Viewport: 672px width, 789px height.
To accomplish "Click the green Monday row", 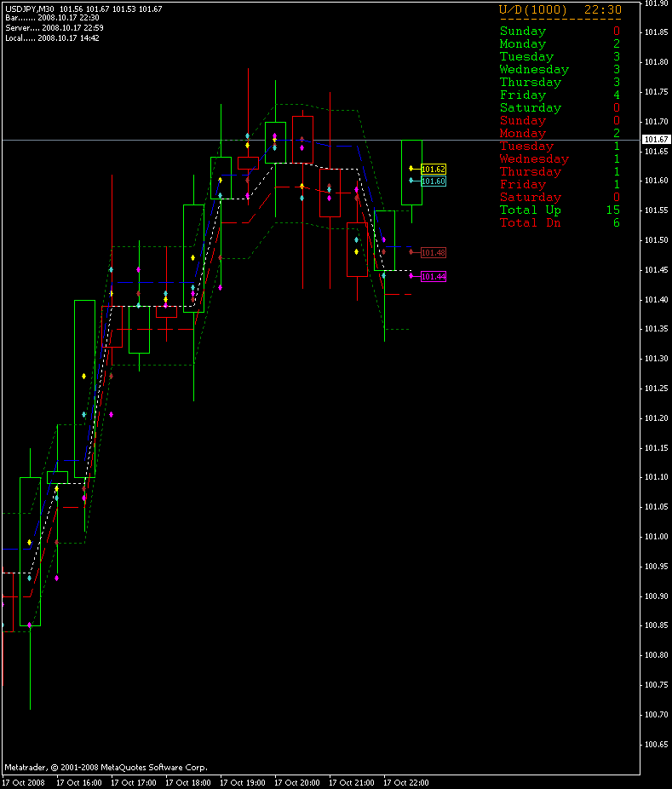I will click(x=560, y=43).
